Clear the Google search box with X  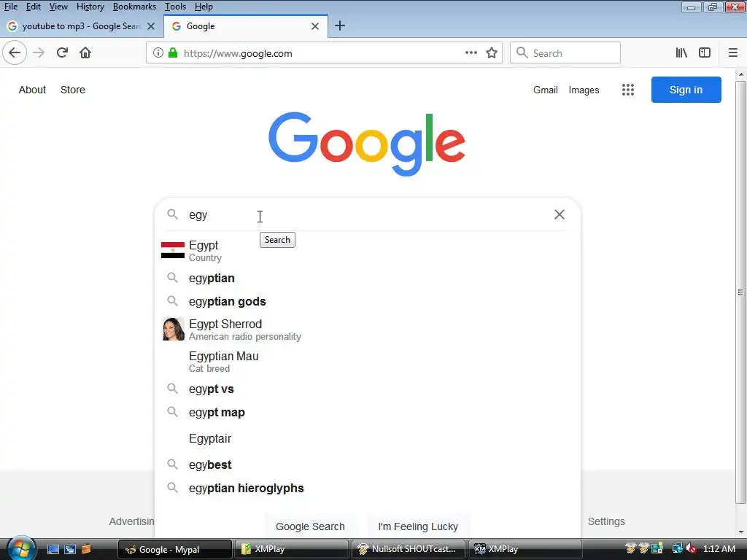coord(560,214)
